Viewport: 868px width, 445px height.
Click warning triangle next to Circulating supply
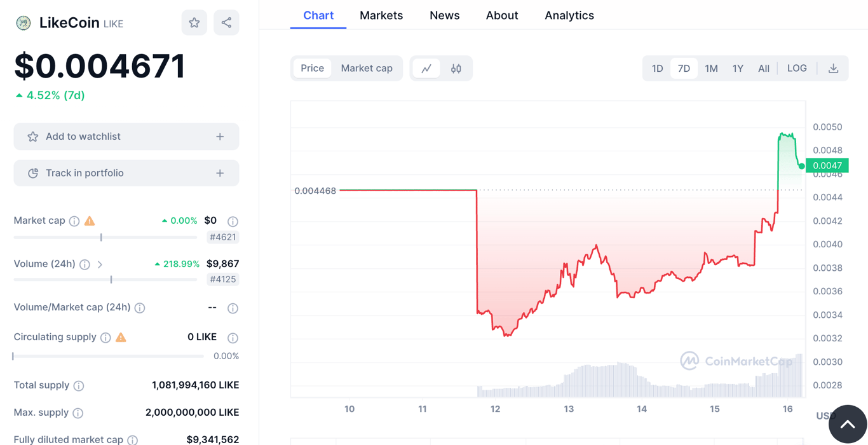tap(121, 337)
